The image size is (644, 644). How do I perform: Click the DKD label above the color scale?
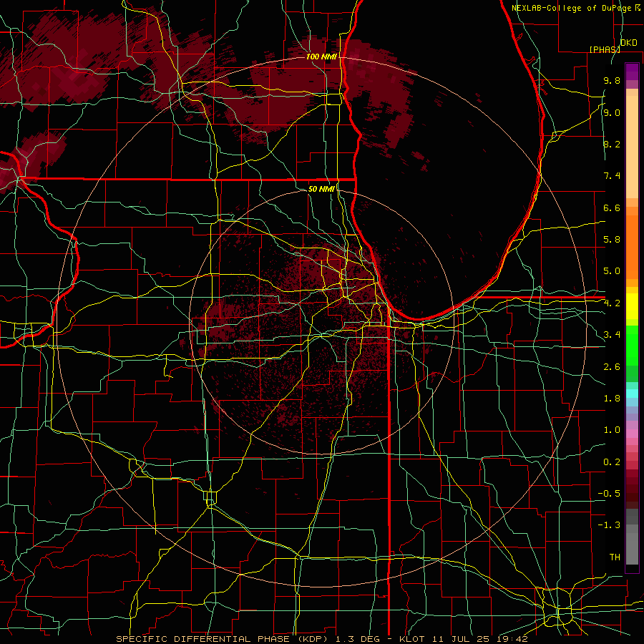[x=629, y=43]
